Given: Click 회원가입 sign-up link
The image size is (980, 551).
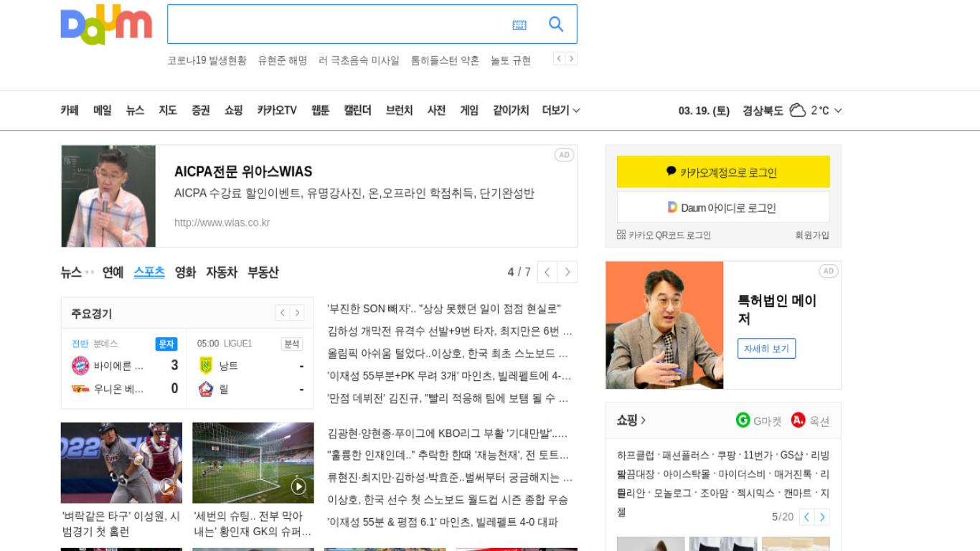Looking at the screenshot, I should [x=812, y=235].
